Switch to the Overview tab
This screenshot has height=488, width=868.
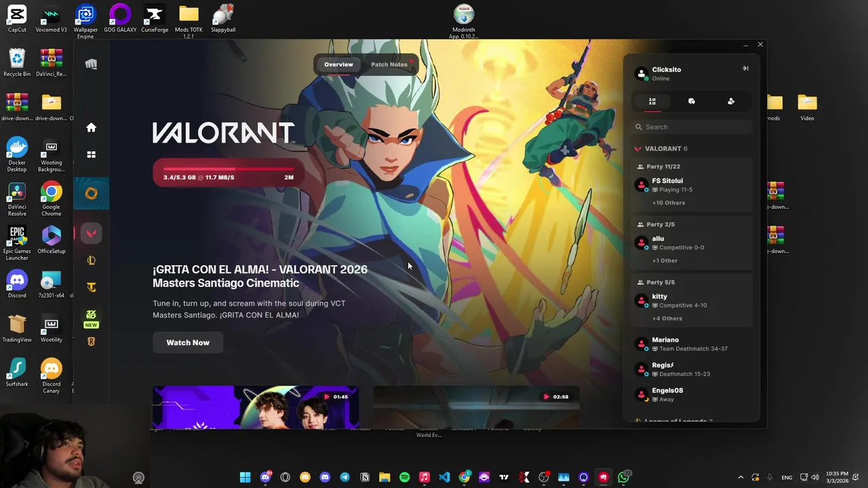(x=338, y=64)
